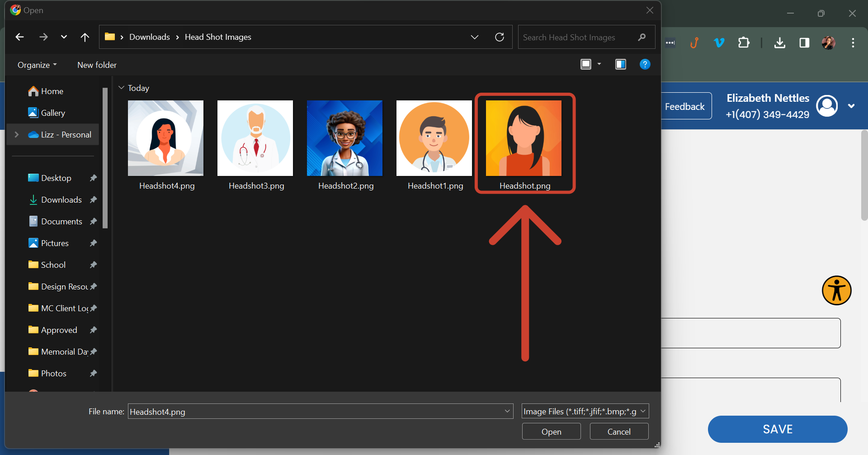The height and width of the screenshot is (455, 868).
Task: Select the Headshot2.png thumbnail
Action: coord(344,138)
